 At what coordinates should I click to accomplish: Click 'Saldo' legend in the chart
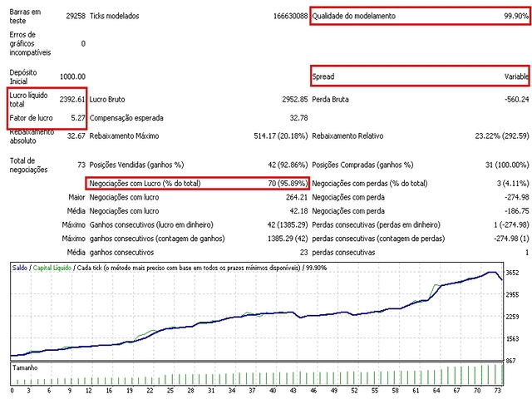pyautogui.click(x=20, y=268)
